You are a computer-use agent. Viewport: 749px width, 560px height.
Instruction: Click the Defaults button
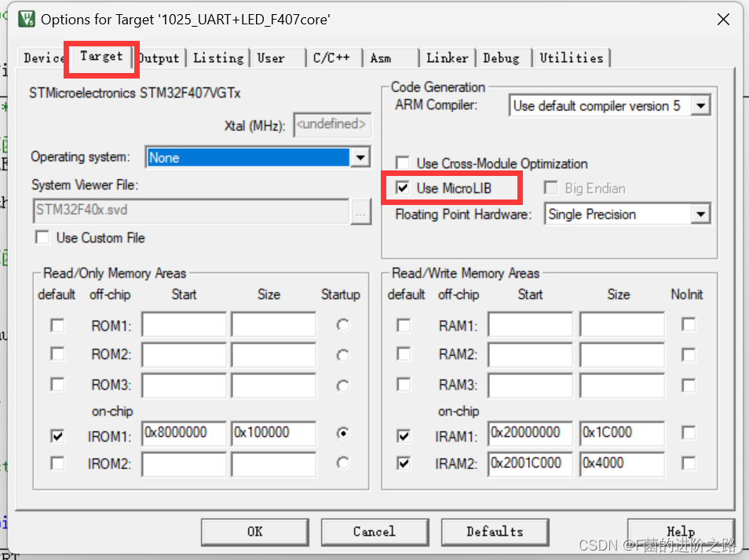tap(495, 532)
